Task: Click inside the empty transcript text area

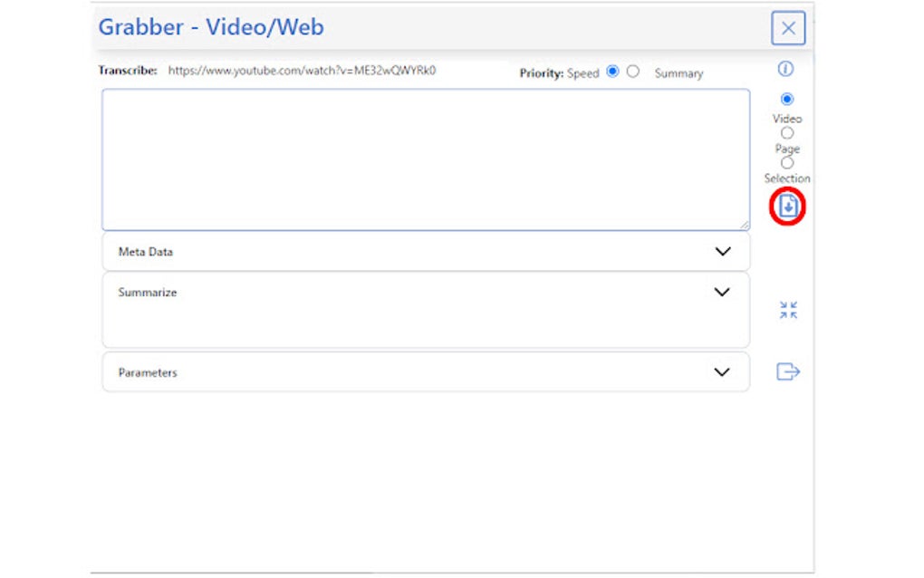Action: click(426, 159)
